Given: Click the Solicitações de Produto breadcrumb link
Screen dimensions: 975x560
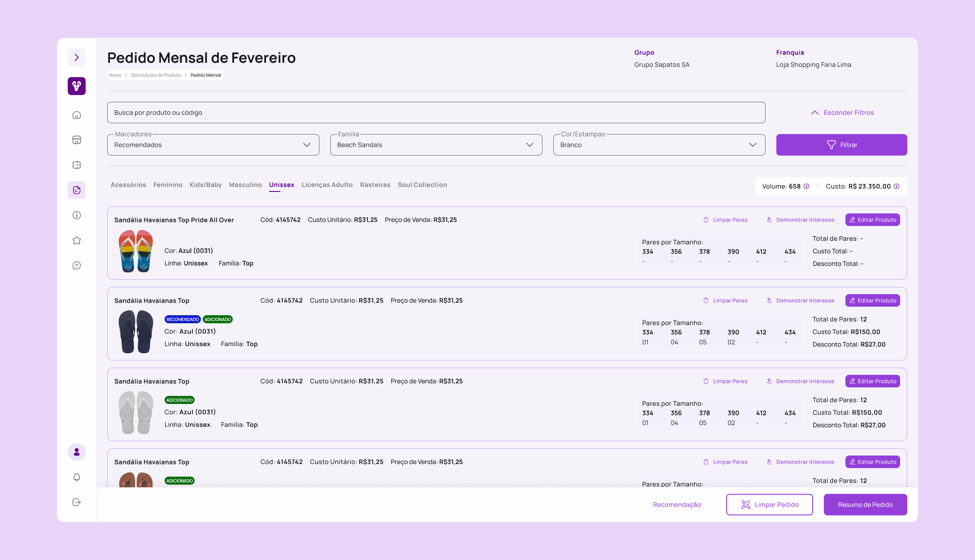Looking at the screenshot, I should pyautogui.click(x=156, y=75).
